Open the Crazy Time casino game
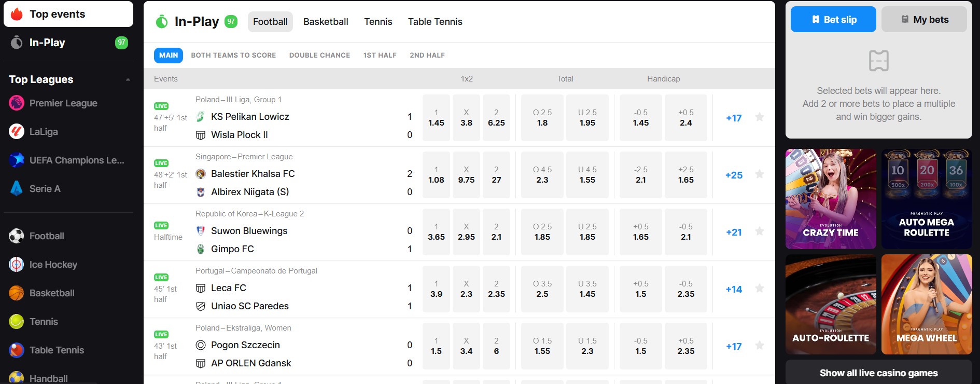Image resolution: width=980 pixels, height=384 pixels. point(831,199)
